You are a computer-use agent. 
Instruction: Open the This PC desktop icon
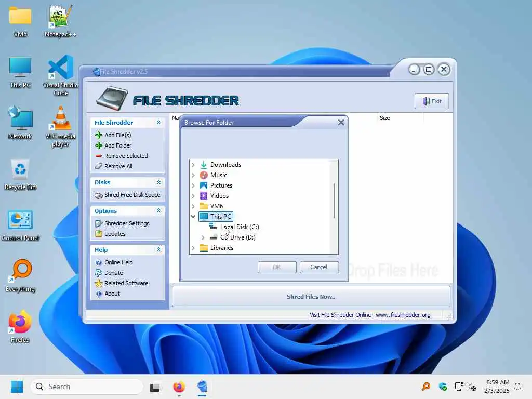[x=20, y=73]
